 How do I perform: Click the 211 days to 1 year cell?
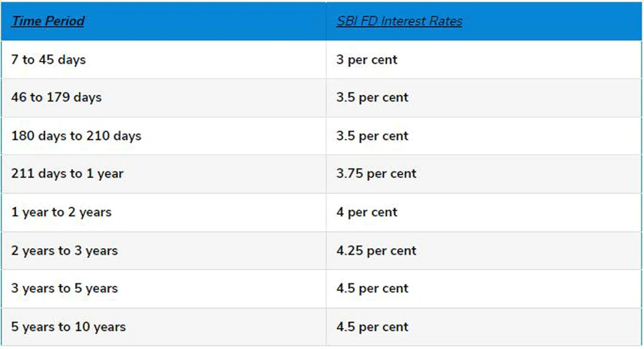tap(68, 174)
